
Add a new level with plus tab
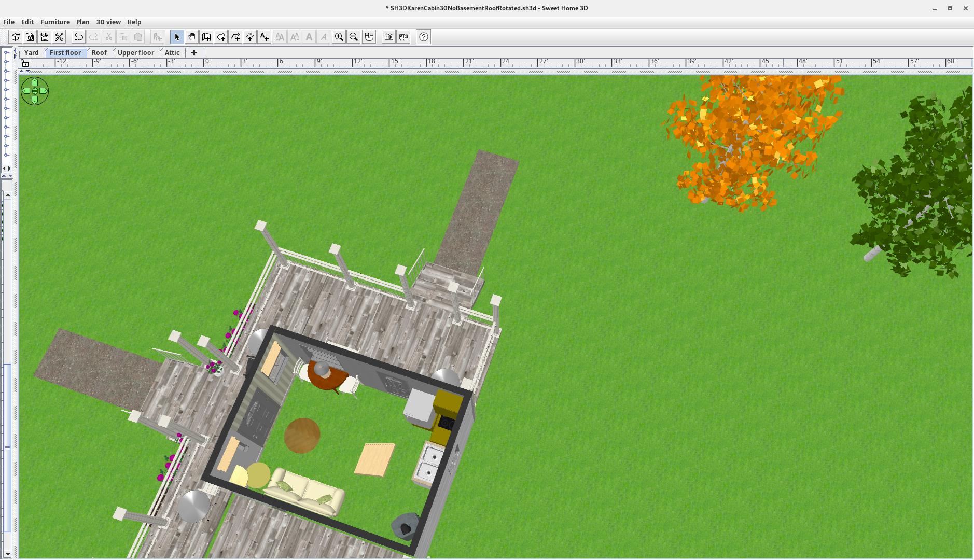tap(194, 53)
